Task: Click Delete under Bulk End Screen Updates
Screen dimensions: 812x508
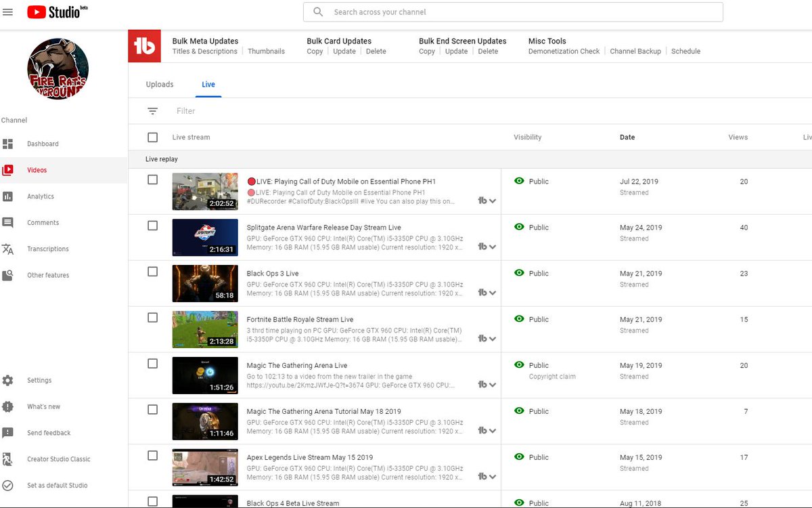Action: pos(488,51)
